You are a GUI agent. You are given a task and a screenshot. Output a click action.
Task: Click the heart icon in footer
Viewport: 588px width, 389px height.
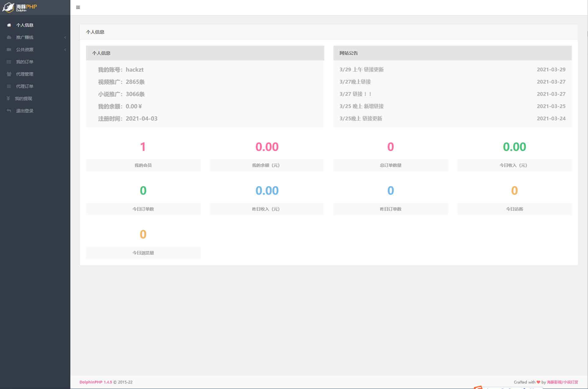coord(538,382)
